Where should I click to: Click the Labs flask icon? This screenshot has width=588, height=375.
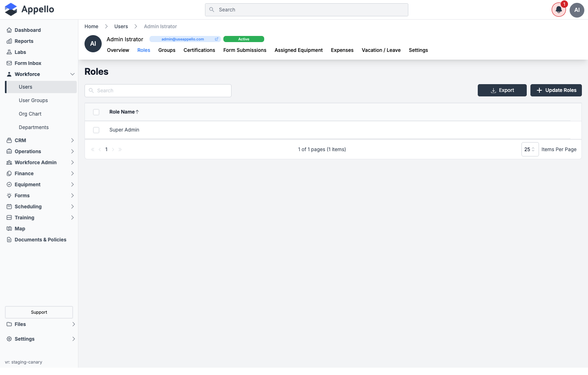[9, 52]
